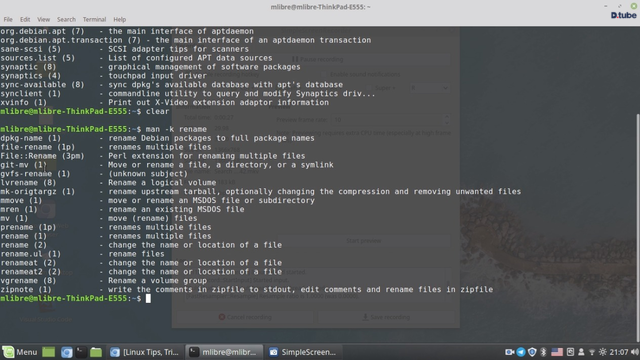Screen dimensions: 640x360
Task: Click the 'xvinfo (1)' entry
Action: pos(164,102)
